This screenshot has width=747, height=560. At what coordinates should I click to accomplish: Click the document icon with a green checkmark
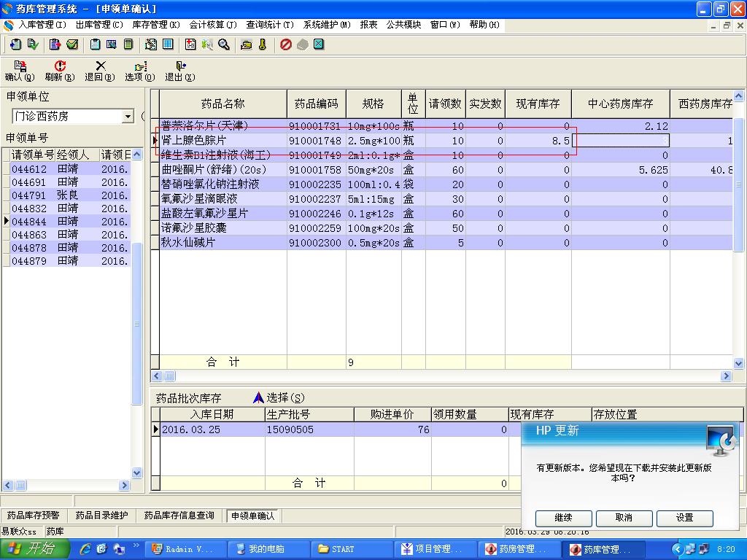click(x=32, y=44)
